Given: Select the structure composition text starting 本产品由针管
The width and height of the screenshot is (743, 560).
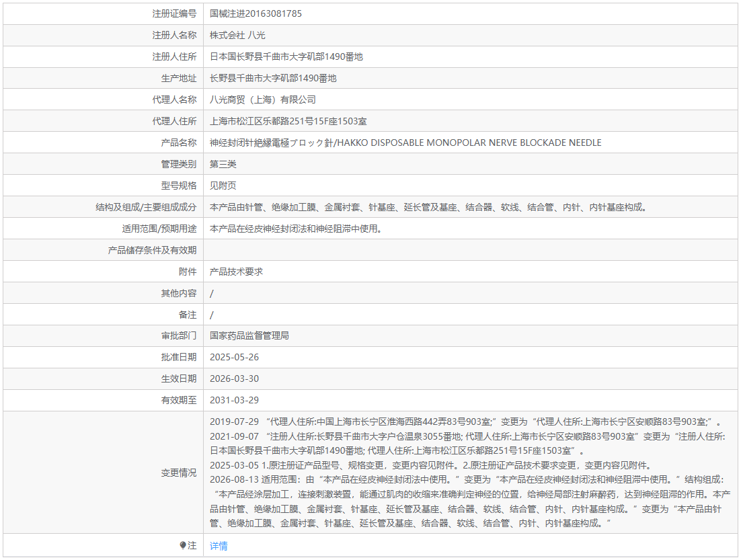Looking at the screenshot, I should click(x=429, y=207).
